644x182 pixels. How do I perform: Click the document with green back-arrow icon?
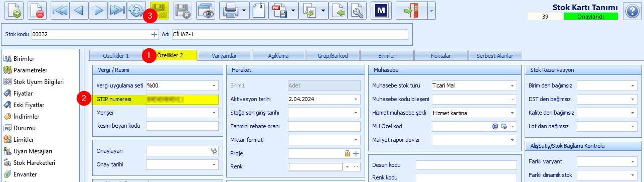click(339, 11)
